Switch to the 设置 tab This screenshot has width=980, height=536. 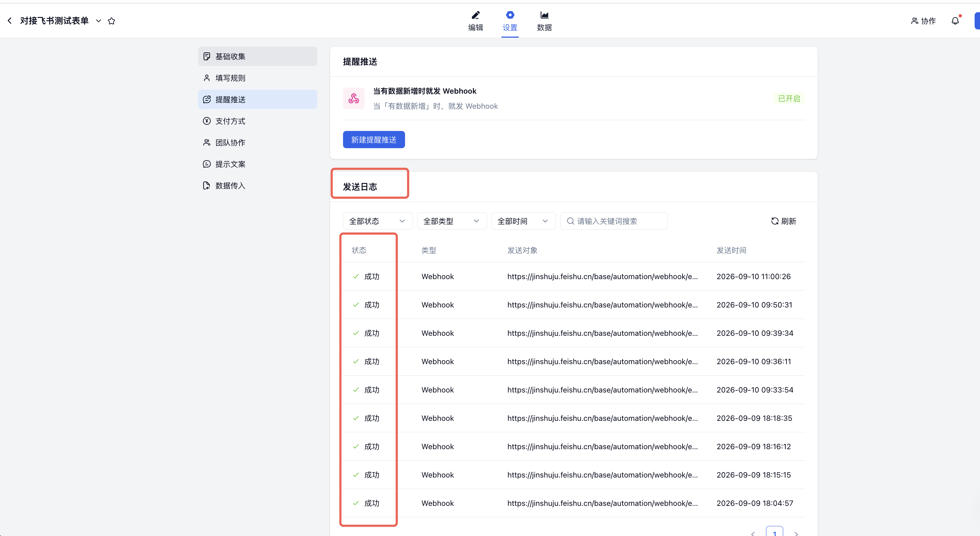(x=510, y=21)
